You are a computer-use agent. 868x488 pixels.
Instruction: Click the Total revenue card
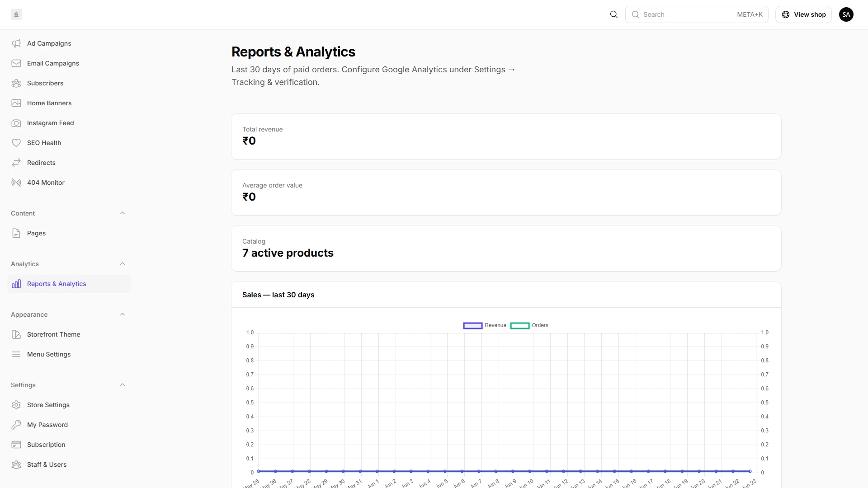pyautogui.click(x=506, y=136)
